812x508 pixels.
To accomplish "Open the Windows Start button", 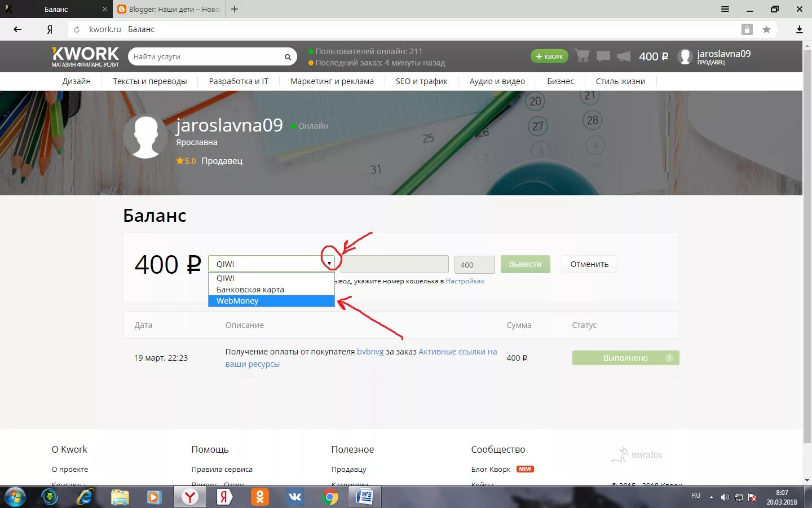I will pyautogui.click(x=15, y=497).
